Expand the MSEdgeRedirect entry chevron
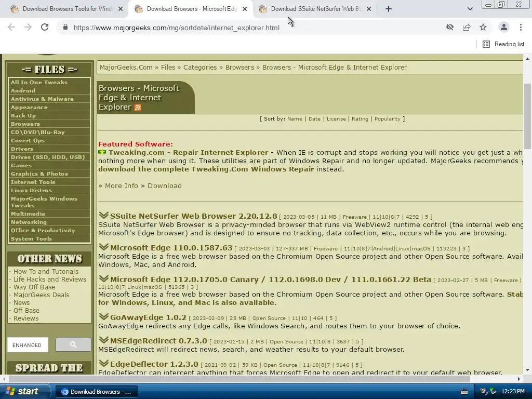Viewport: 532px width, 399px height. coord(103,340)
